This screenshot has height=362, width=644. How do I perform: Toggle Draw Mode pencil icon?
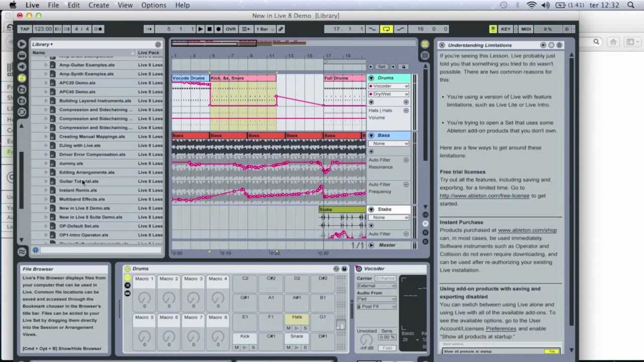coord(281,29)
